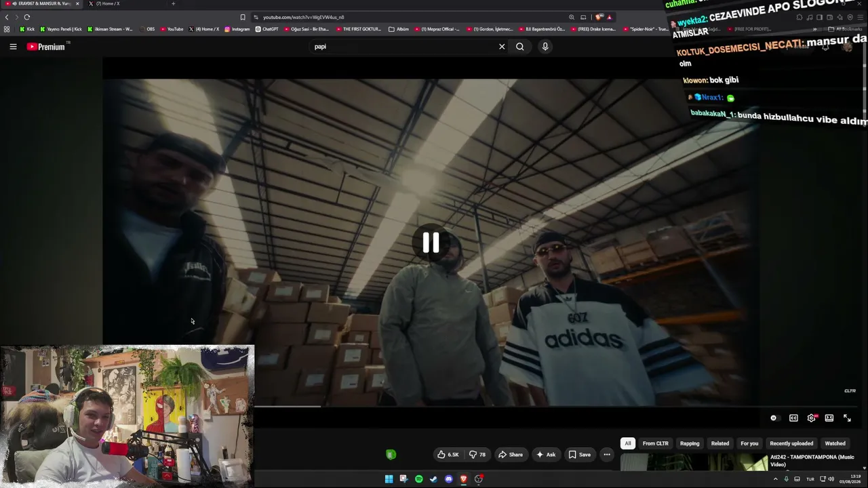Select the 'From CLTR' chip

tap(655, 443)
